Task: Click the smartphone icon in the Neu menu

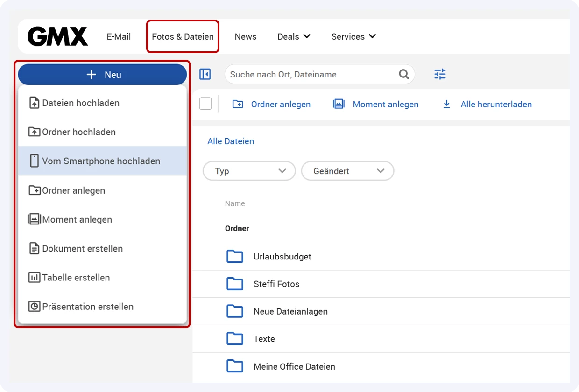Action: [x=34, y=161]
